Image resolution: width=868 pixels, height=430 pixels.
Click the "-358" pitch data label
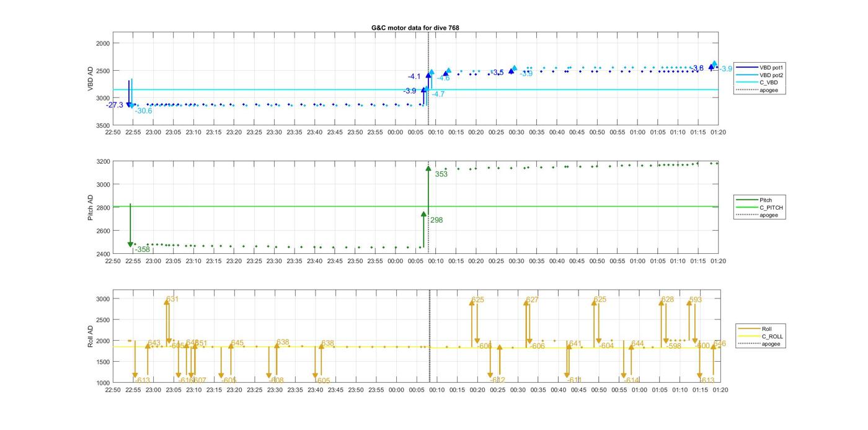(143, 249)
